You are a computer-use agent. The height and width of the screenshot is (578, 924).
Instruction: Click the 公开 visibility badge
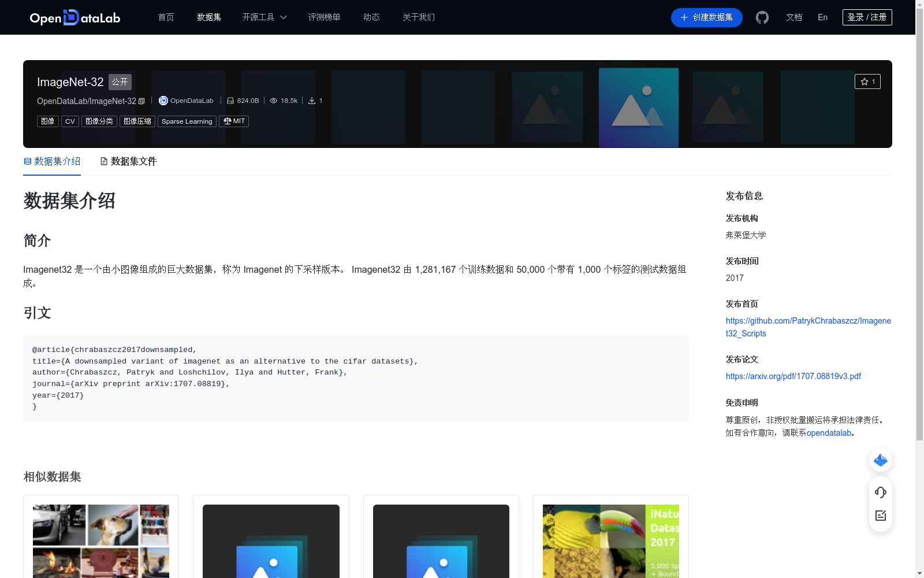point(120,82)
